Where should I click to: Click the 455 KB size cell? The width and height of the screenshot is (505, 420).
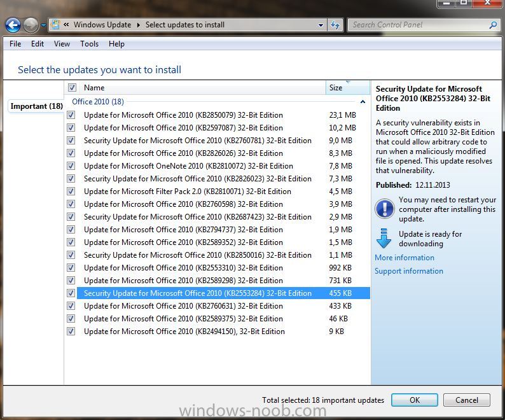point(340,293)
